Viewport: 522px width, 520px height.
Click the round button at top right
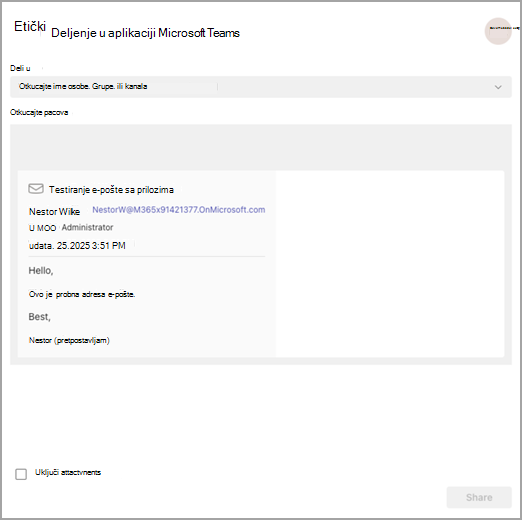click(x=498, y=31)
